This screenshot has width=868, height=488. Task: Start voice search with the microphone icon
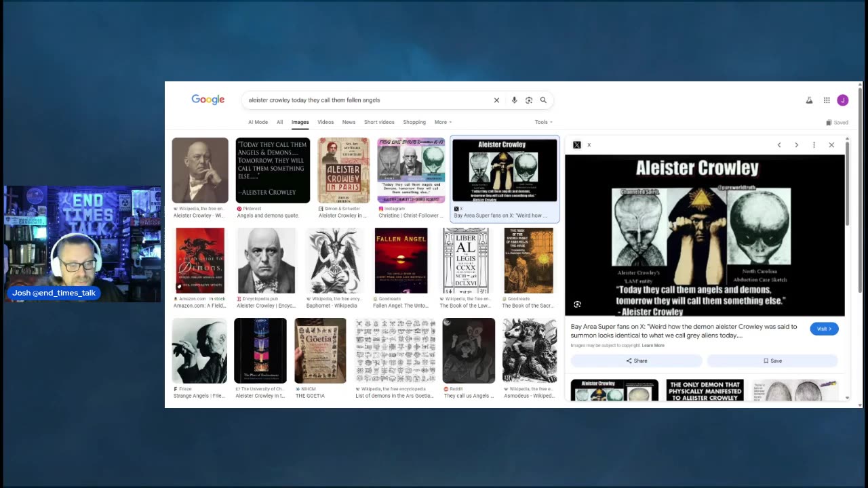(x=514, y=100)
